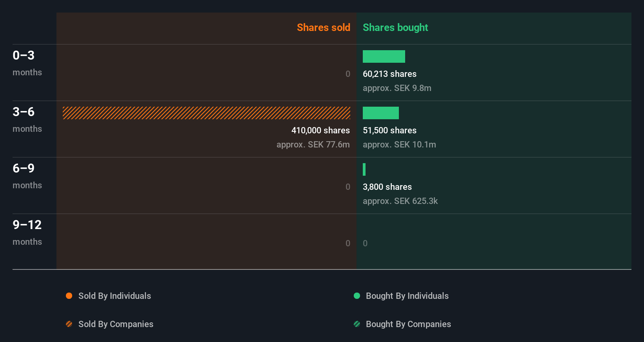Click the green bar for 51,500 shares
Image resolution: width=644 pixels, height=342 pixels.
(x=381, y=113)
